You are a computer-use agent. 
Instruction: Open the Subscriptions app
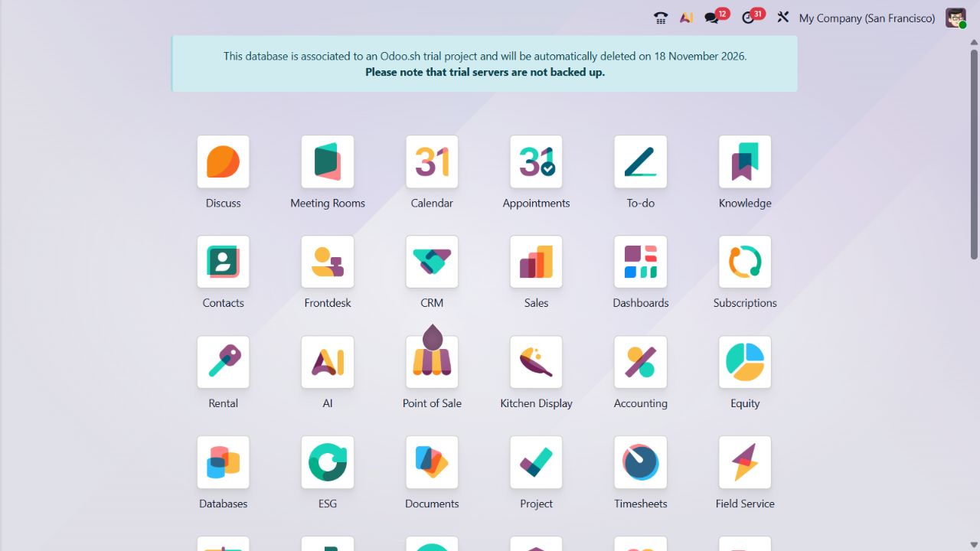coord(745,262)
